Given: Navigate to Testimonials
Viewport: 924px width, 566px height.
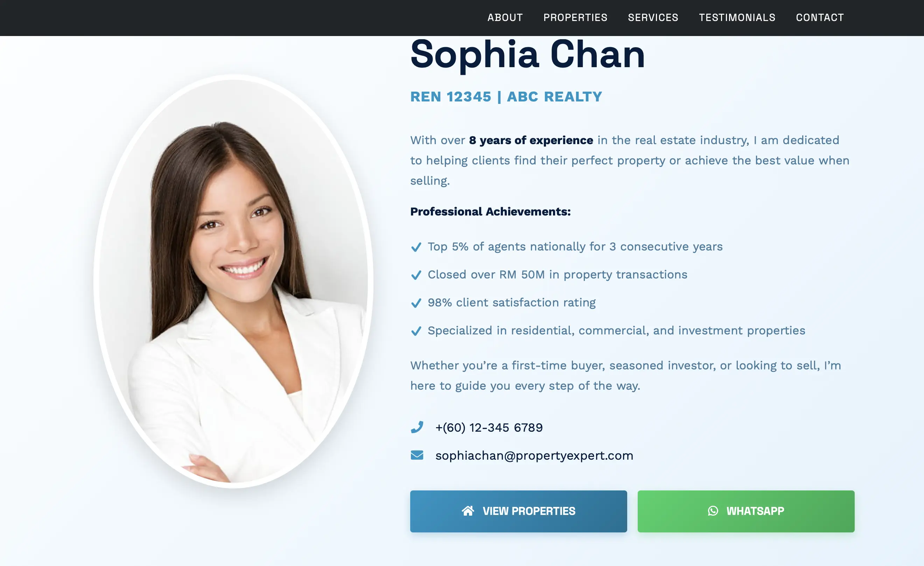Looking at the screenshot, I should [x=737, y=17].
